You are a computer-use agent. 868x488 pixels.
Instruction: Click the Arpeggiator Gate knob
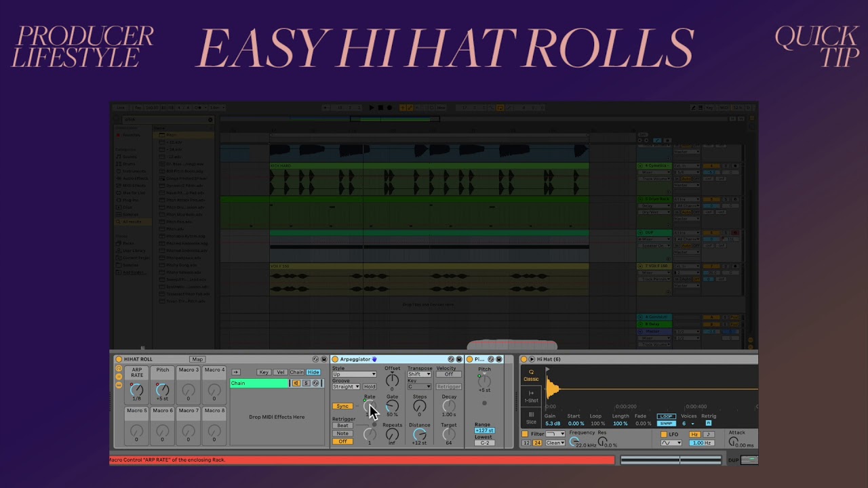(392, 406)
